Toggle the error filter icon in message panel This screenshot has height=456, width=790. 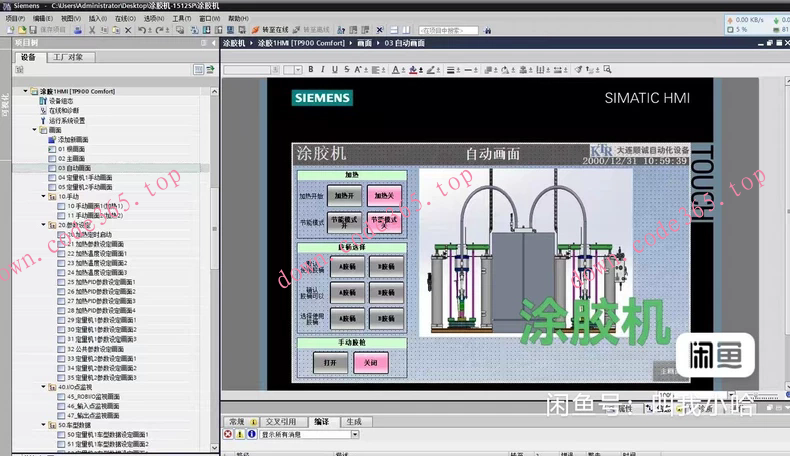point(228,435)
